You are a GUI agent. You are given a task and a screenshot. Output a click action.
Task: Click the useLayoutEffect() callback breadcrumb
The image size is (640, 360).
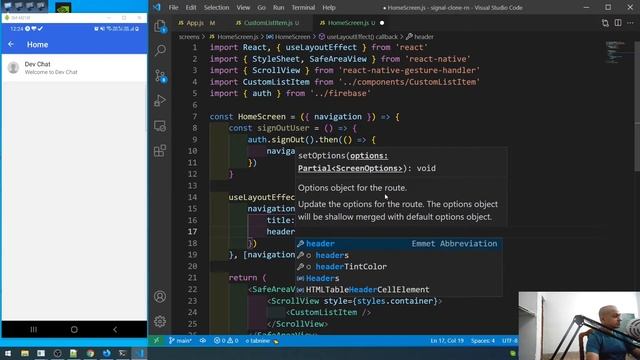pos(358,37)
